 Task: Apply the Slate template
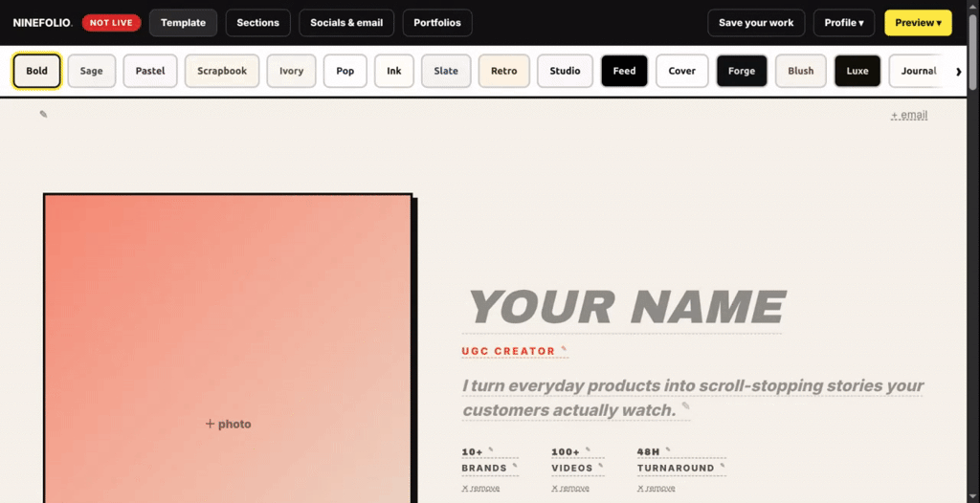(x=446, y=71)
